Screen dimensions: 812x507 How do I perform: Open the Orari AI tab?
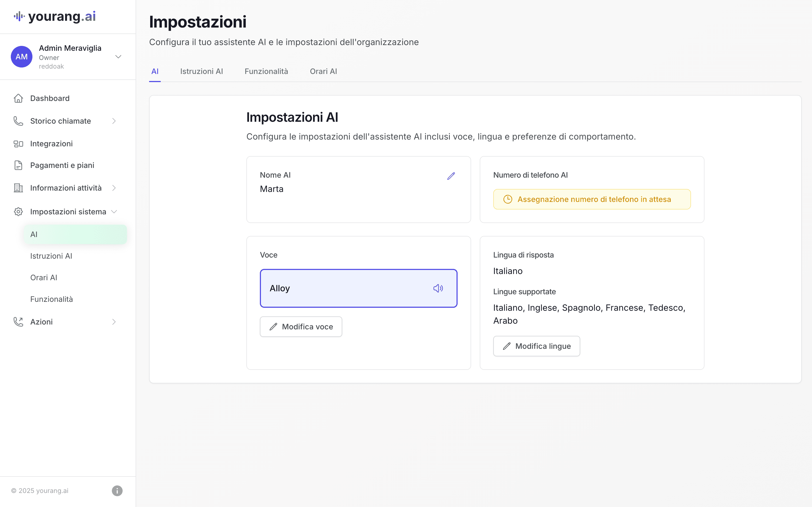323,72
